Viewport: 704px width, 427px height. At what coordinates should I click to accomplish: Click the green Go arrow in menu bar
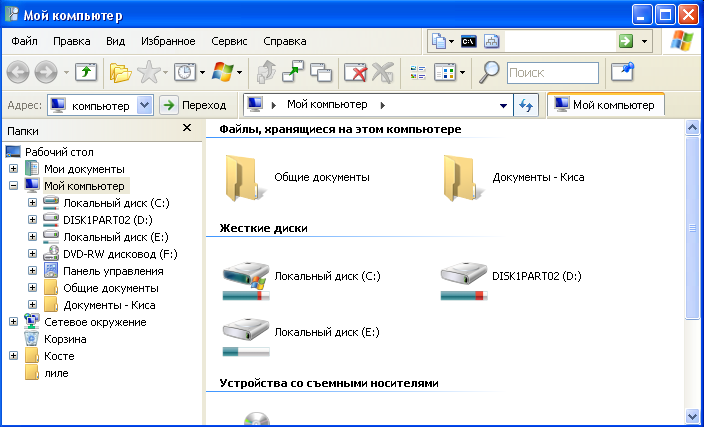(x=625, y=41)
